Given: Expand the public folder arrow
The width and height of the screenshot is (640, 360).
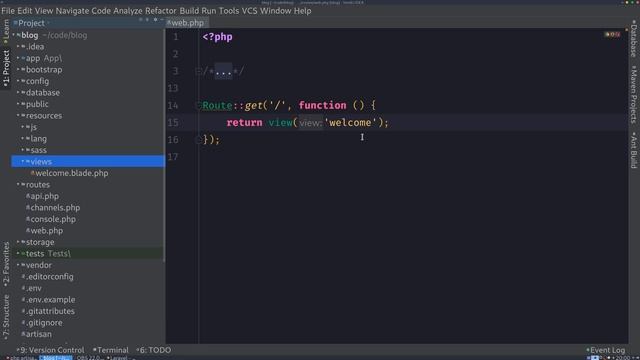Looking at the screenshot, I should coord(18,104).
